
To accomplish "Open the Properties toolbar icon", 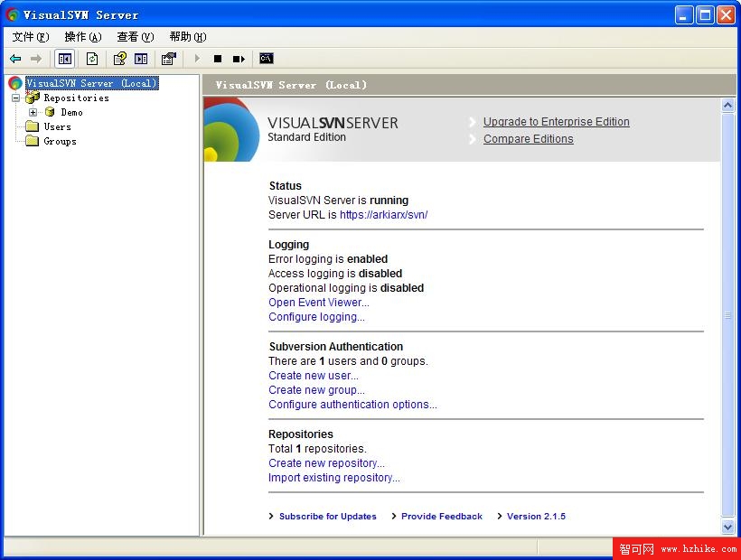I will 169,59.
